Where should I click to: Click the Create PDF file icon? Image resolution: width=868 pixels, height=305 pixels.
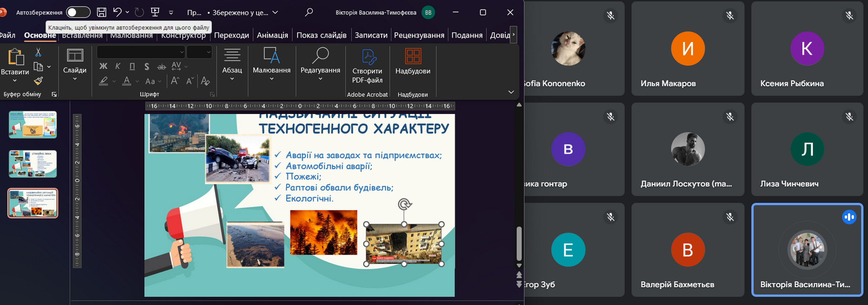coord(367,66)
